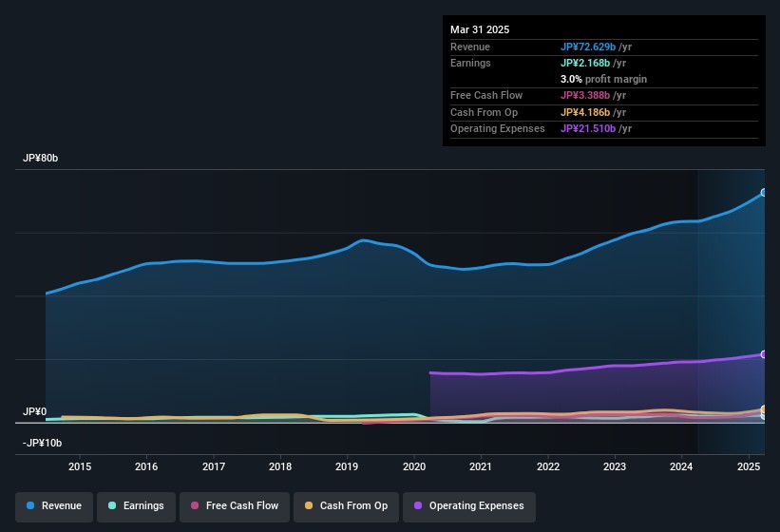Click the Mar 31 2025 tooltip date
Image resolution: width=780 pixels, height=532 pixels.
(x=480, y=29)
